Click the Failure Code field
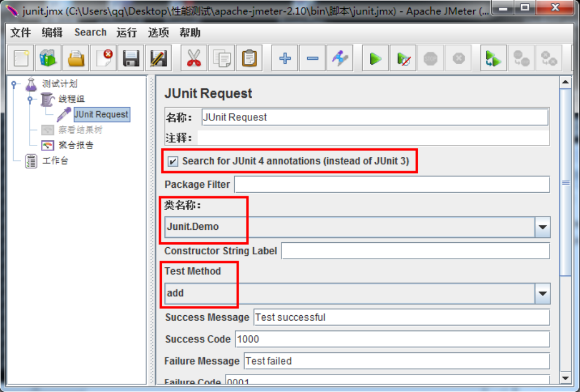 (387, 380)
